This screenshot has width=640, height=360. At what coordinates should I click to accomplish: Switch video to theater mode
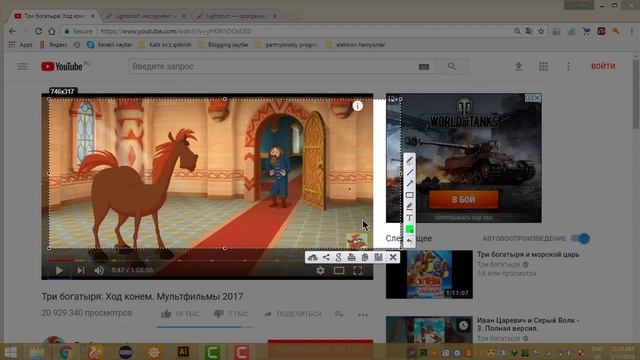pos(339,270)
